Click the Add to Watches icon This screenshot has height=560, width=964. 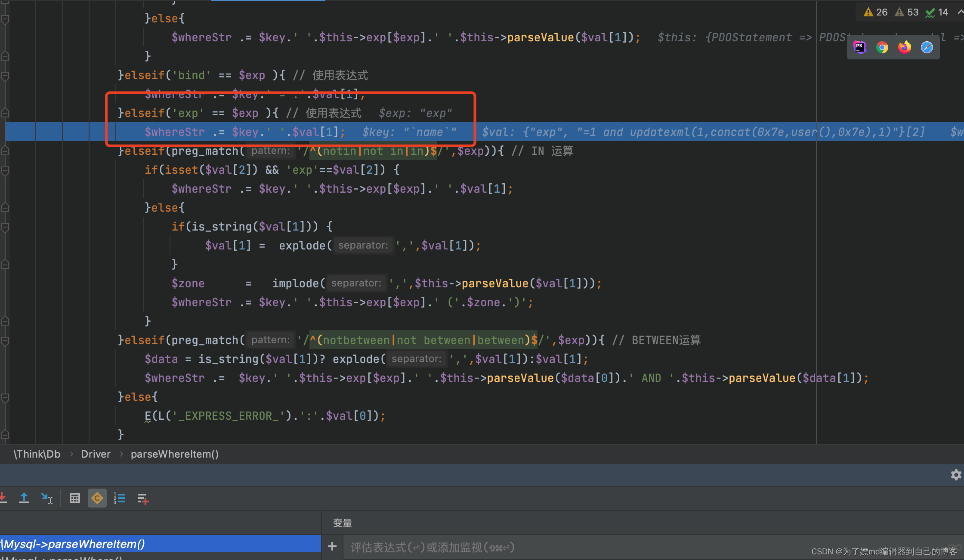click(143, 498)
